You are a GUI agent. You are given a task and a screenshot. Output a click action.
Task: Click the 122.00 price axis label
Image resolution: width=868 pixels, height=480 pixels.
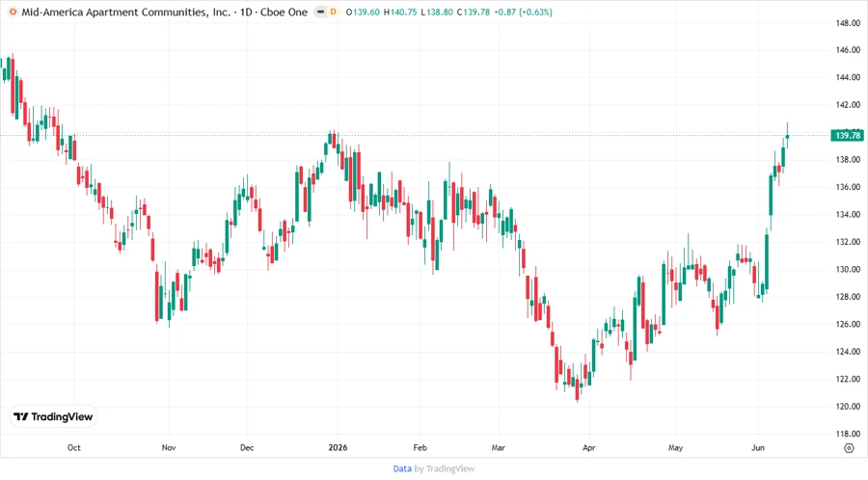(848, 379)
